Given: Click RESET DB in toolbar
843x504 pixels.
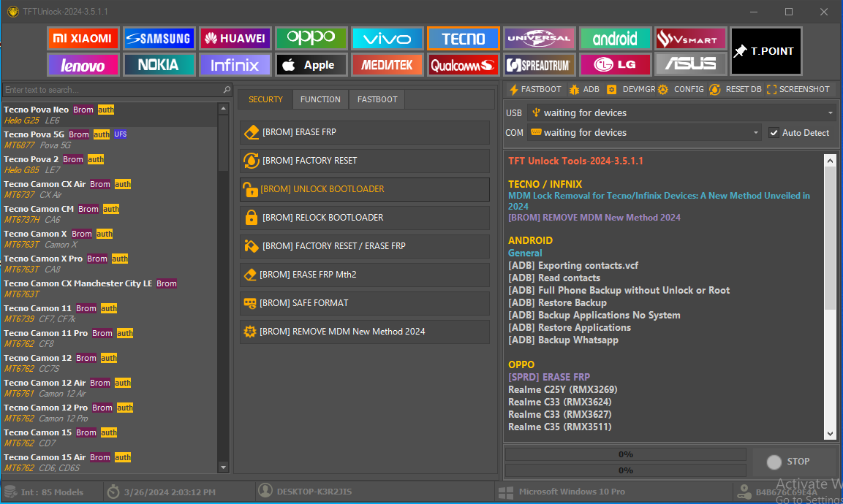Looking at the screenshot, I should tap(735, 89).
